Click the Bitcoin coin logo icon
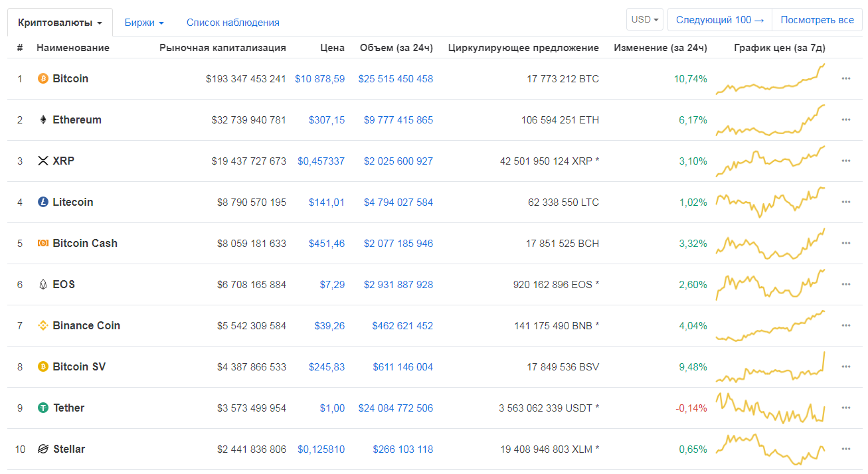Image resolution: width=868 pixels, height=474 pixels. pyautogui.click(x=43, y=79)
